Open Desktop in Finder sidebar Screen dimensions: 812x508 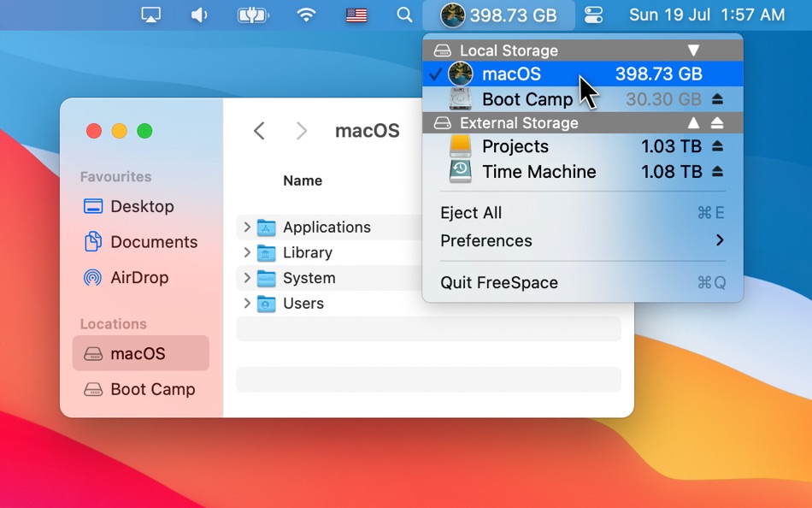pos(141,206)
